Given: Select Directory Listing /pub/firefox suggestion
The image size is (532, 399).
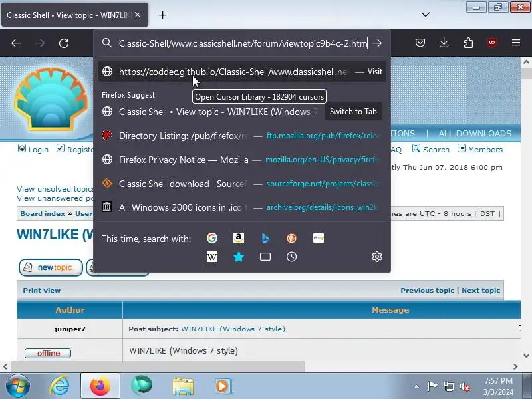Looking at the screenshot, I should pyautogui.click(x=242, y=136).
